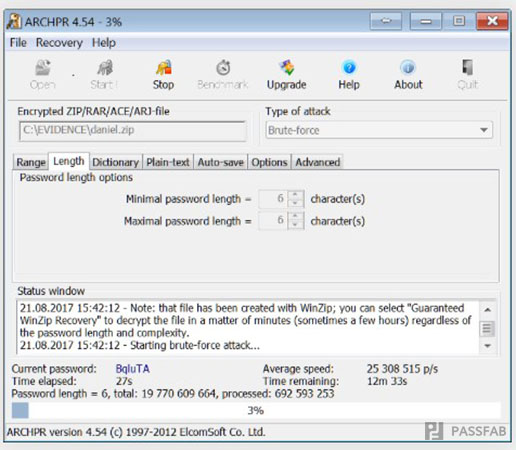Click the 3% progress bar

coord(256,410)
